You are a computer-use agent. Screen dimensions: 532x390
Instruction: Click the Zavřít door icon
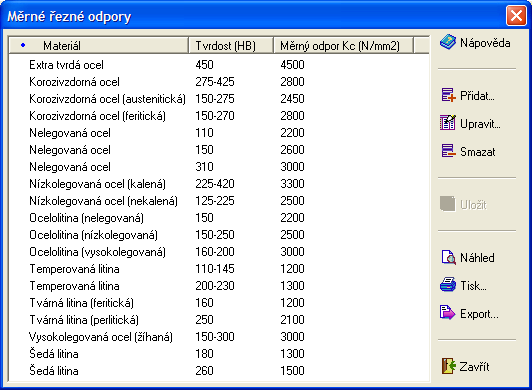[x=448, y=366]
